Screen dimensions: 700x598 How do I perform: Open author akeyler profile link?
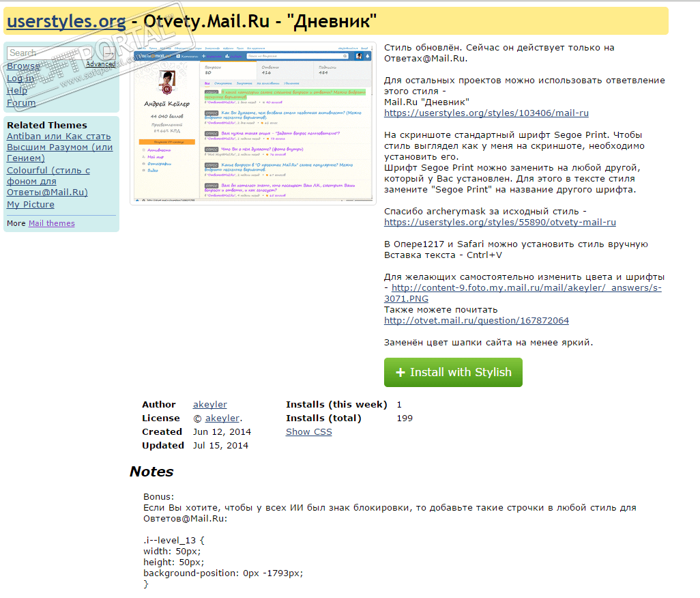(x=210, y=404)
